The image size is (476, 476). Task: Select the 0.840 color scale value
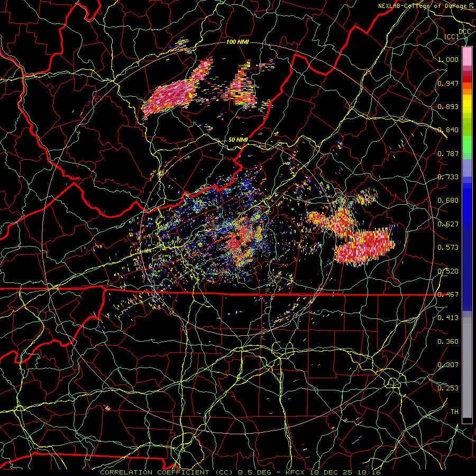pos(448,130)
